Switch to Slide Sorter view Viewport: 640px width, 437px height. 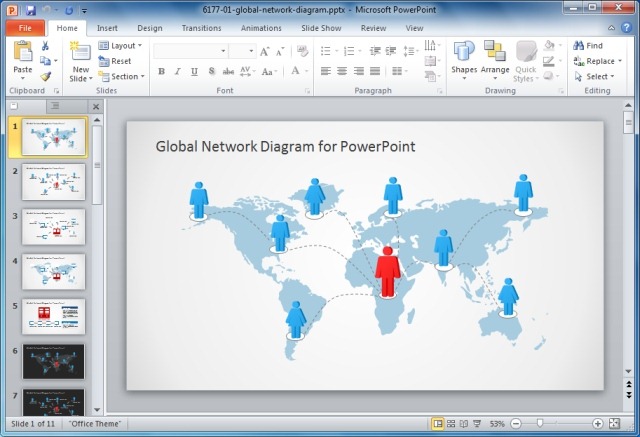[451, 424]
